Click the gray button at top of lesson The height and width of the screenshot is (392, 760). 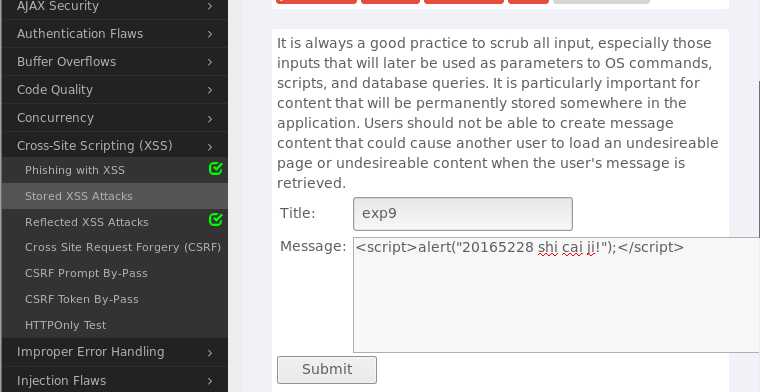[x=601, y=1]
